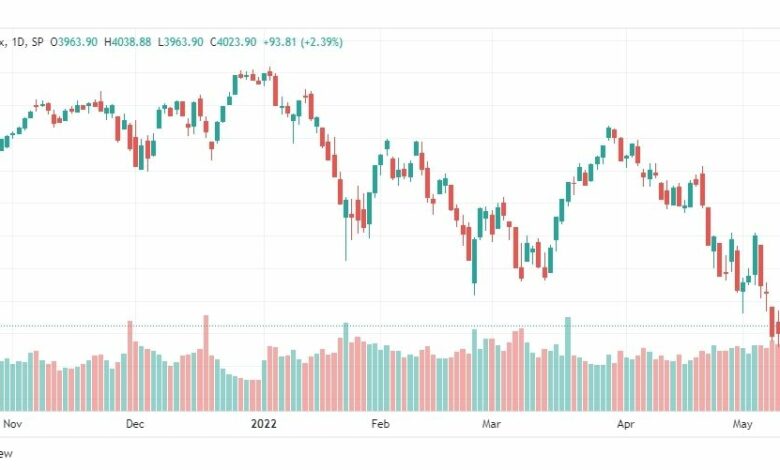Select the low value L3963.90

pos(181,42)
